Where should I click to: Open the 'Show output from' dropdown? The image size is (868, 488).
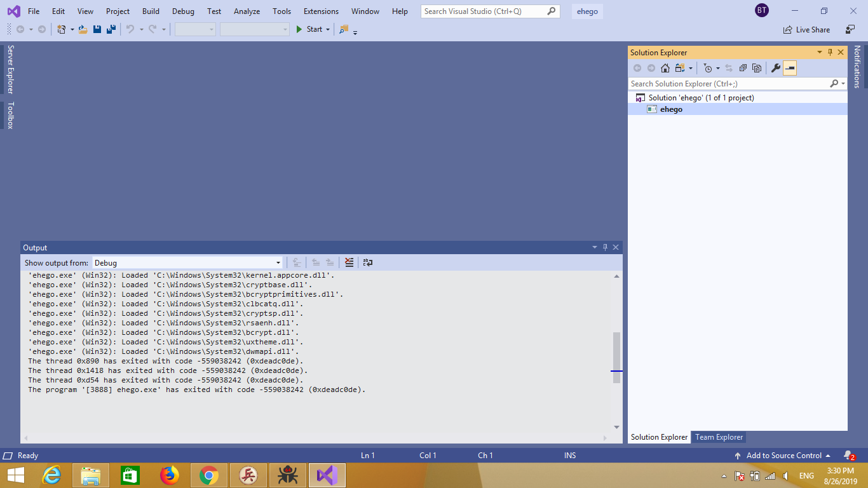[x=278, y=263]
